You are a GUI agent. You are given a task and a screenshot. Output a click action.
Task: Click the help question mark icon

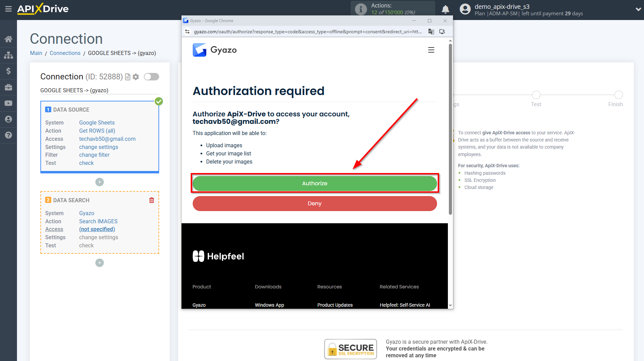[x=8, y=135]
